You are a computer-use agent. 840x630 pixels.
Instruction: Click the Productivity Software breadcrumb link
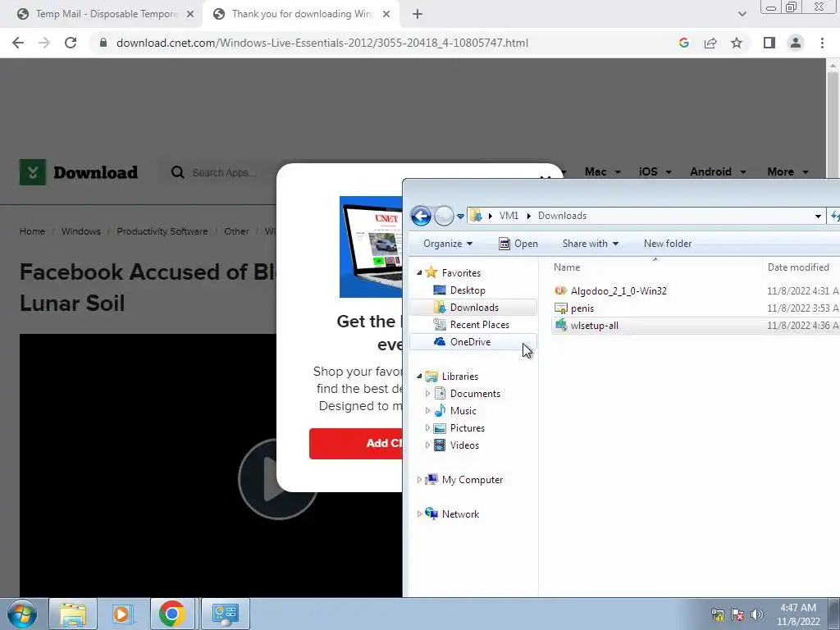[x=162, y=231]
